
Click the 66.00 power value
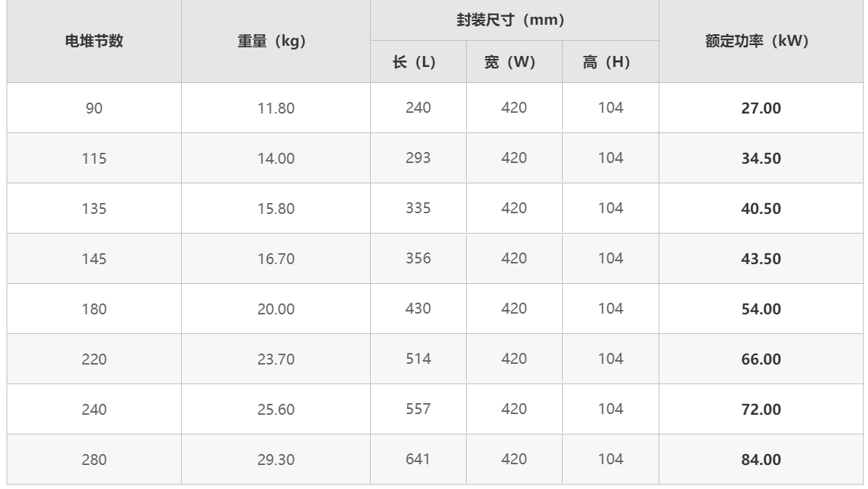pyautogui.click(x=760, y=359)
